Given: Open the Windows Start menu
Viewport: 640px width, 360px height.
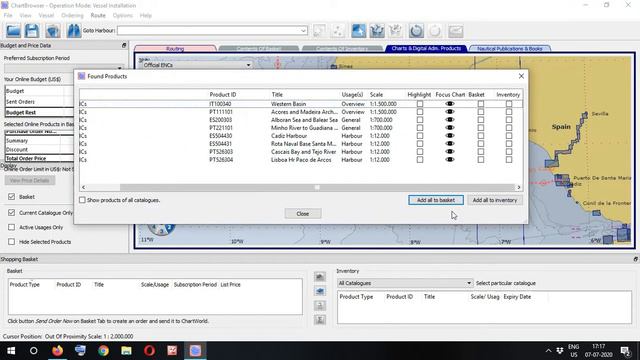Looking at the screenshot, I should click(11, 351).
